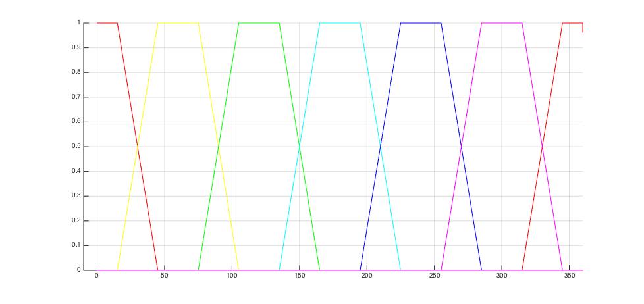Select the flat top of the green curve

tap(259, 23)
